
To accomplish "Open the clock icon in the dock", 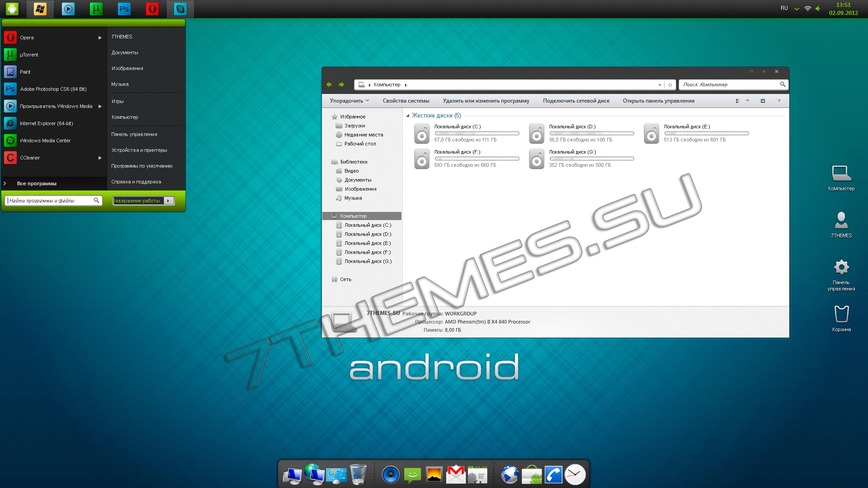I will click(x=575, y=474).
